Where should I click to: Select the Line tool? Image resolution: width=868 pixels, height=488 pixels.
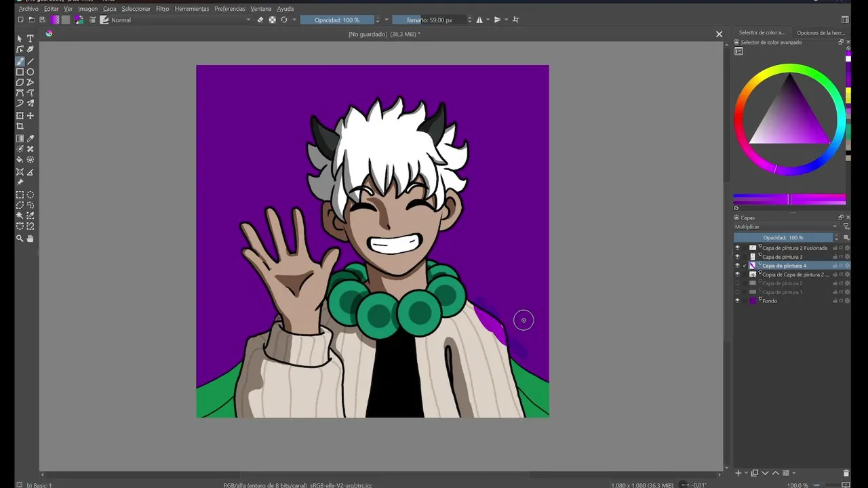tap(31, 61)
